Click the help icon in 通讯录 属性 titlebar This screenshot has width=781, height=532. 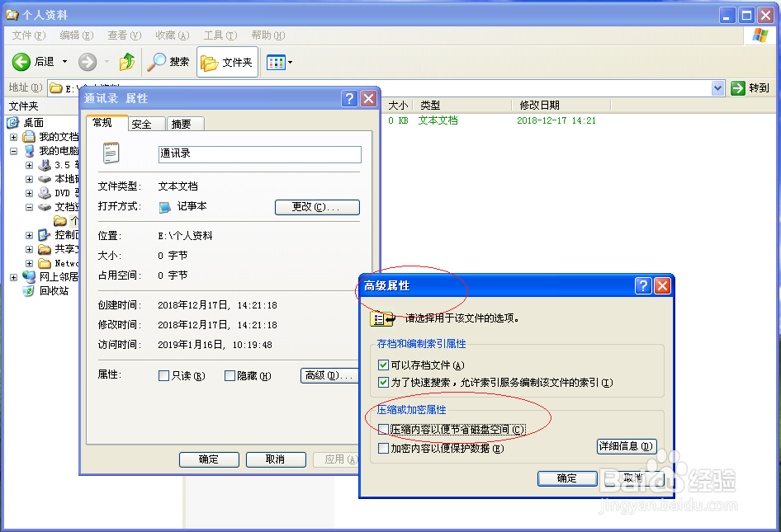coord(350,98)
